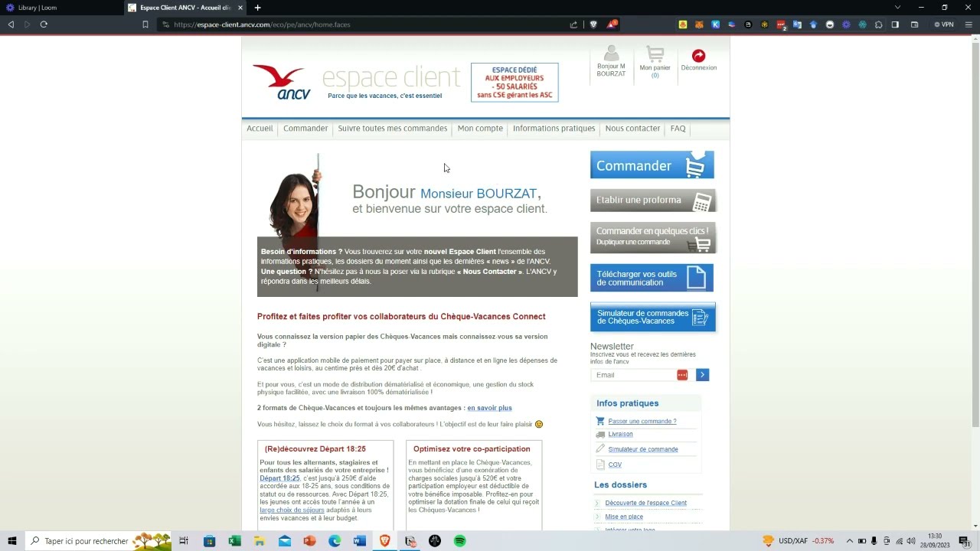Bookmark this page with the bookmark icon
980x551 pixels.
coord(145,24)
